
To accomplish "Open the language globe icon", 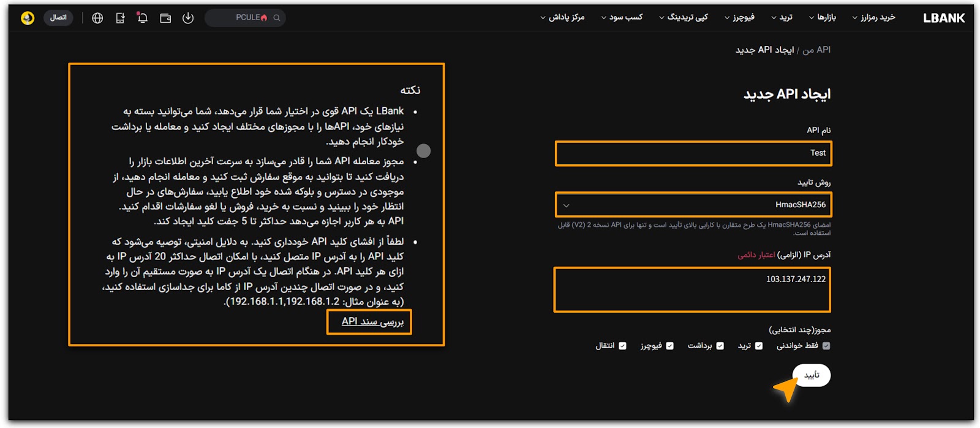I will (97, 18).
